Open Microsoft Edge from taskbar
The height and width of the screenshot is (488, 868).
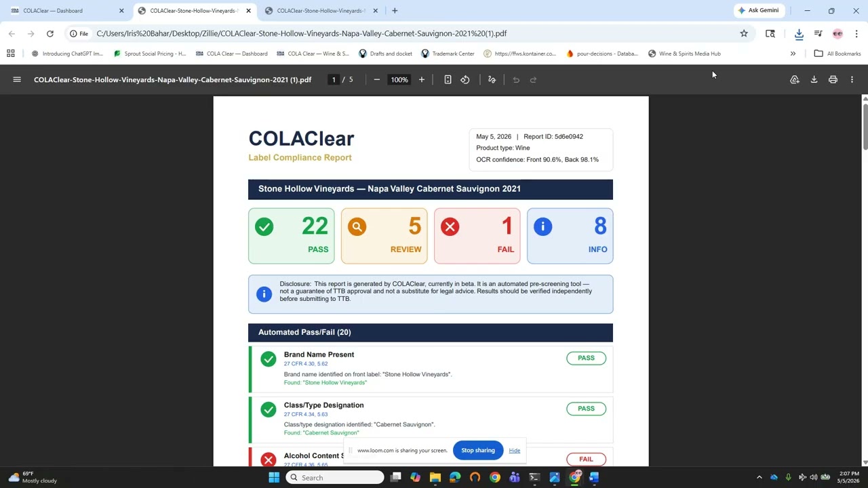tap(455, 478)
